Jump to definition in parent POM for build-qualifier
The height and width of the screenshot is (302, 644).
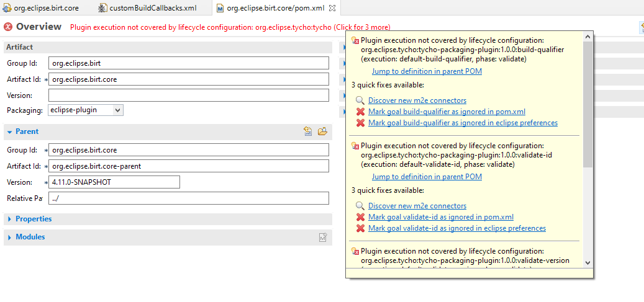tap(427, 71)
